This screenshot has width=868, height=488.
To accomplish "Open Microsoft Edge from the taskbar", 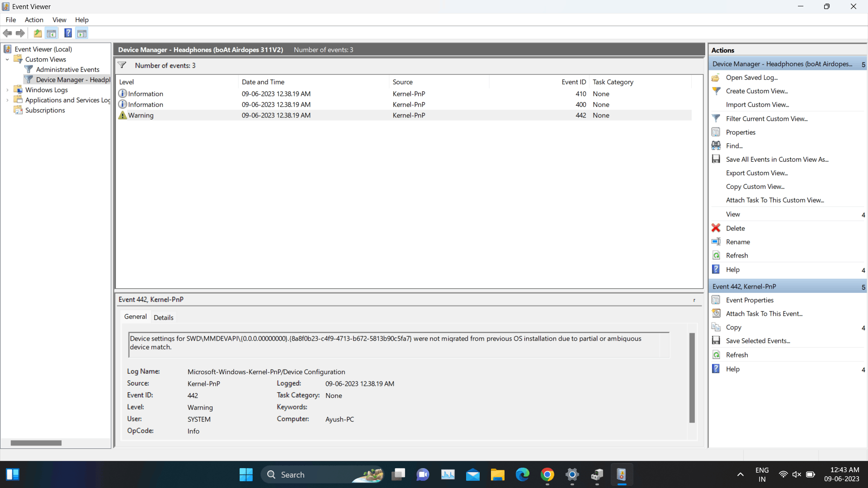I will tap(523, 474).
